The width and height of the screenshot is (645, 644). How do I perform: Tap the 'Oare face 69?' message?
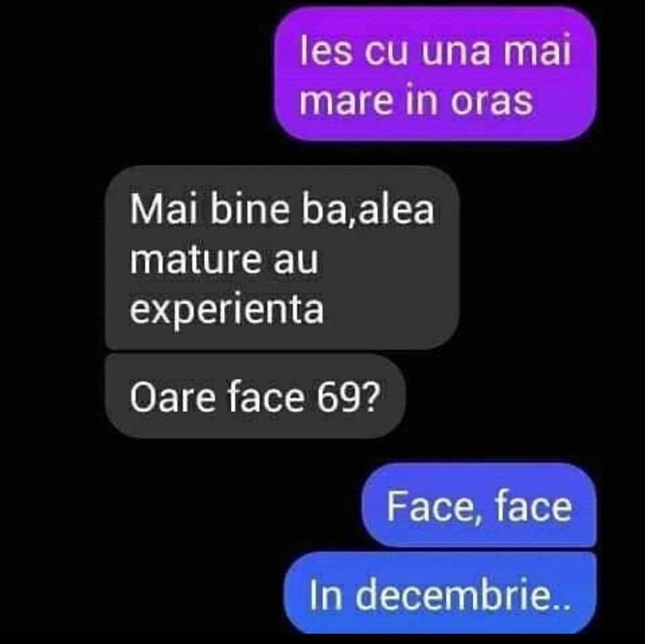[x=255, y=397]
